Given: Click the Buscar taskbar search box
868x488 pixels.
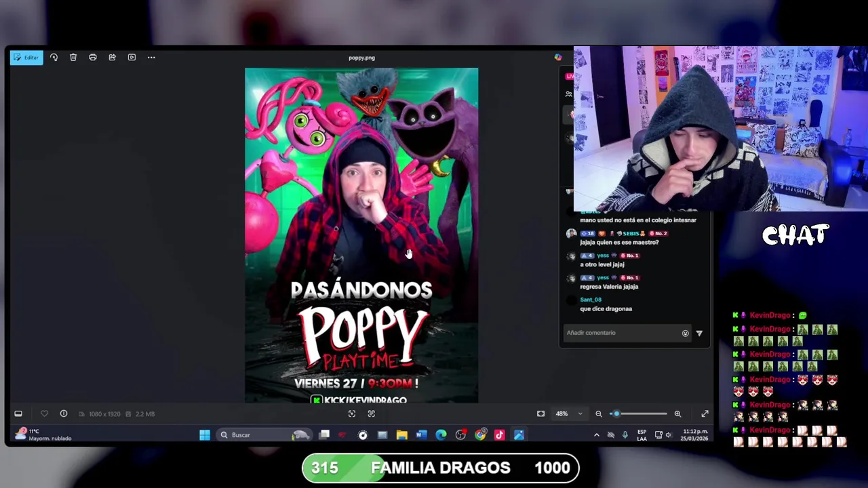Looking at the screenshot, I should (x=262, y=435).
